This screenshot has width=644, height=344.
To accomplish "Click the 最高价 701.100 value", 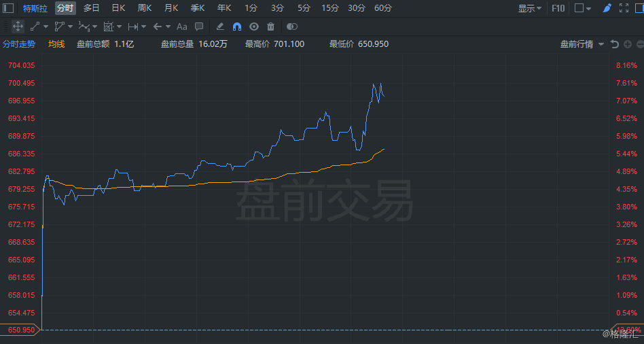I will [274, 44].
